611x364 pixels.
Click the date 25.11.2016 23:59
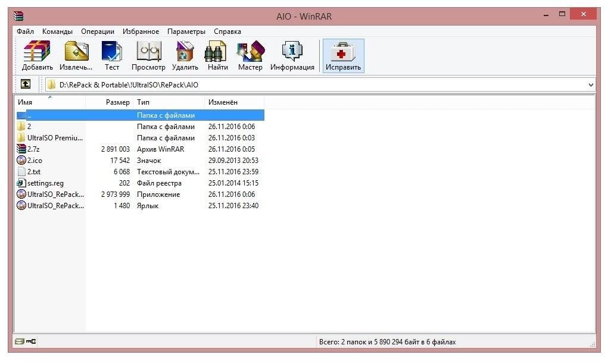pyautogui.click(x=233, y=172)
